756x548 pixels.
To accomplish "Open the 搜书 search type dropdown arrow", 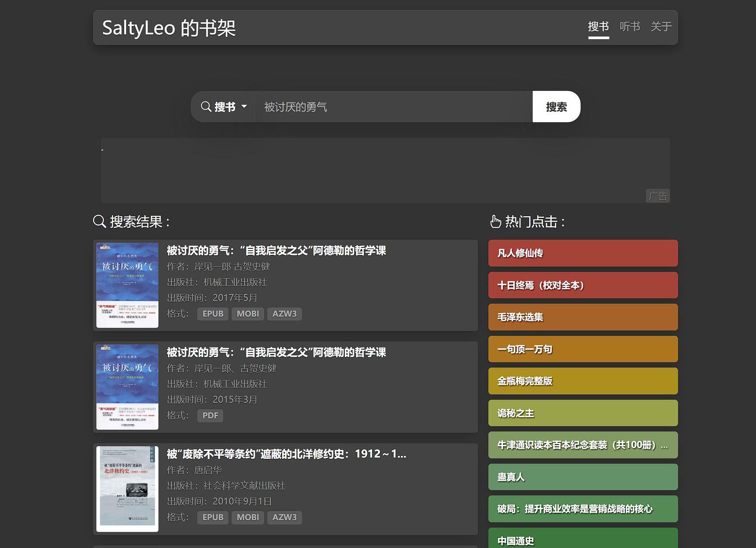I will [x=244, y=107].
